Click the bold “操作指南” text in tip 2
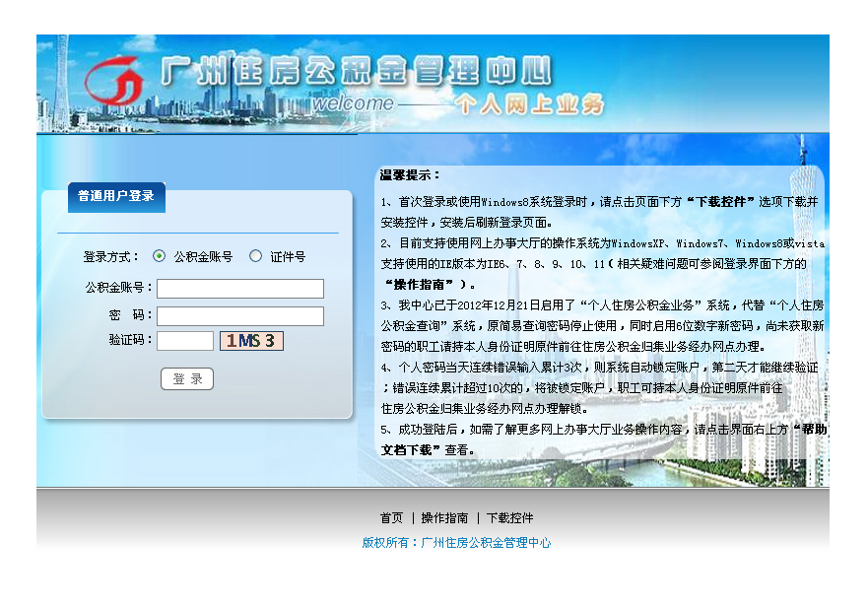868x607 pixels. point(419,285)
